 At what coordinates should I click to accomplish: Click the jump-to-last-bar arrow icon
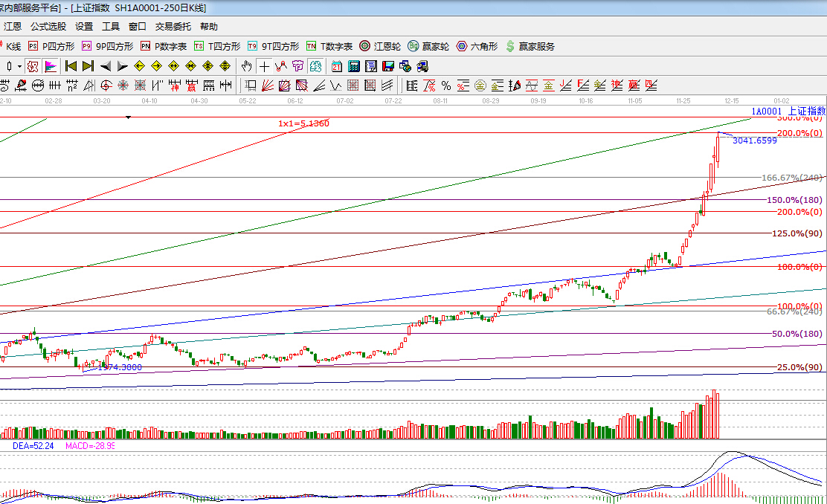coord(88,66)
